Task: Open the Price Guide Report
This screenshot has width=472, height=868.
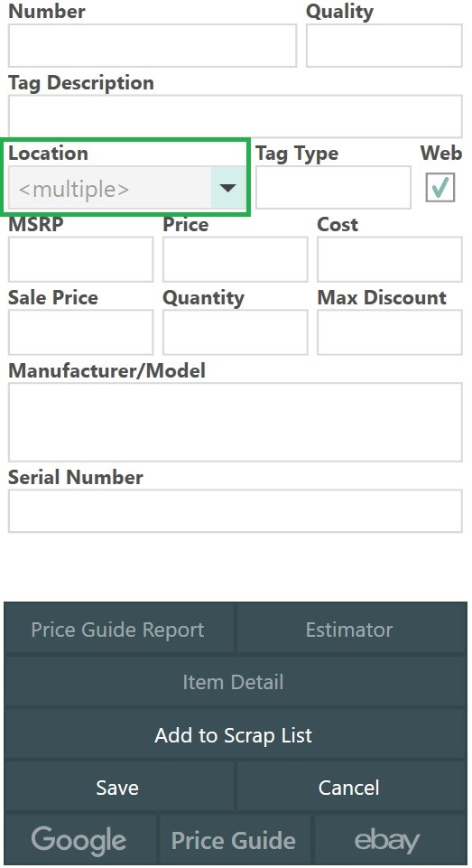Action: (118, 630)
